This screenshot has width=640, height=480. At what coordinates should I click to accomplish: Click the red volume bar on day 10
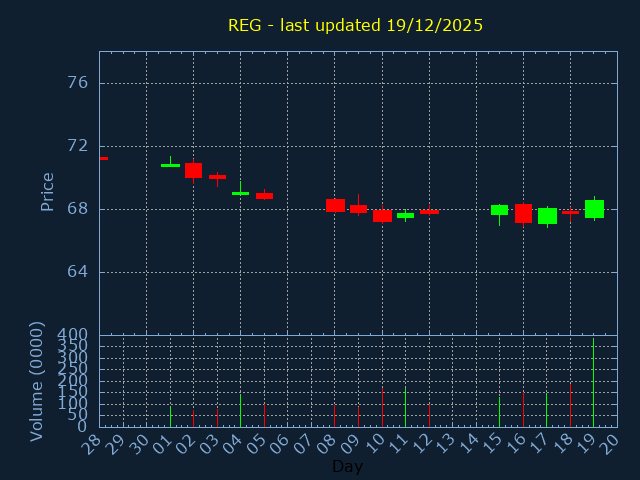(382, 407)
